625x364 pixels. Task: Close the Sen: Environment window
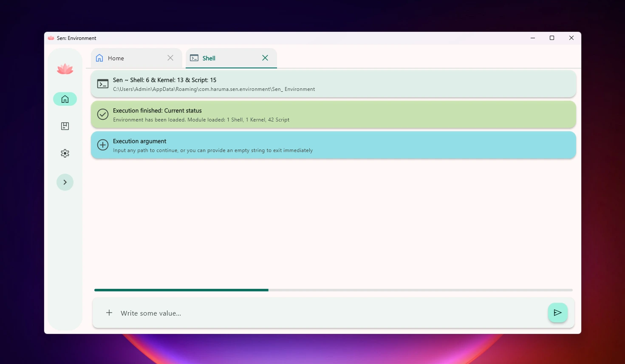(571, 38)
